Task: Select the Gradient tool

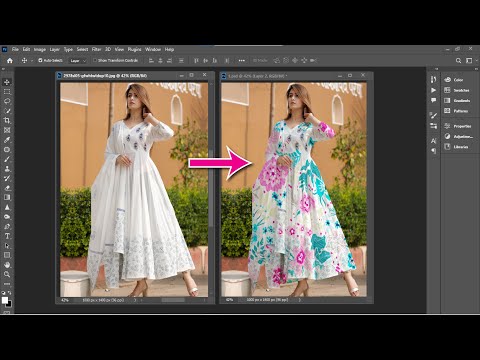Action: click(x=7, y=198)
